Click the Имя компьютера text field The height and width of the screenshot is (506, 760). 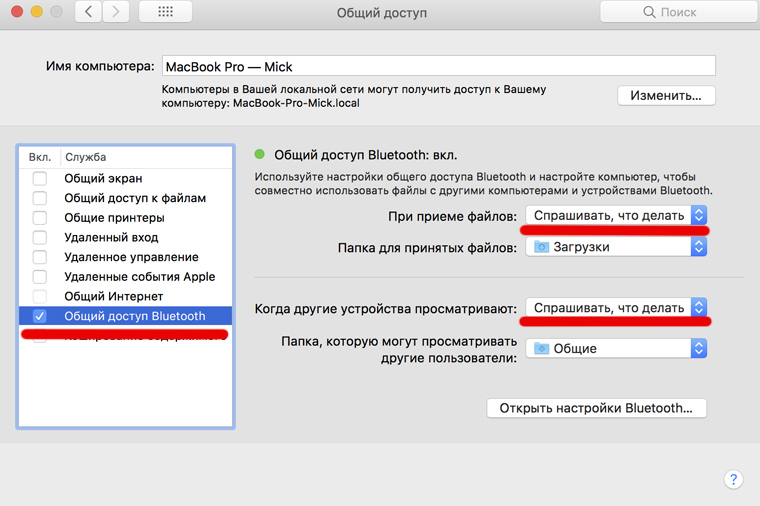(x=438, y=65)
